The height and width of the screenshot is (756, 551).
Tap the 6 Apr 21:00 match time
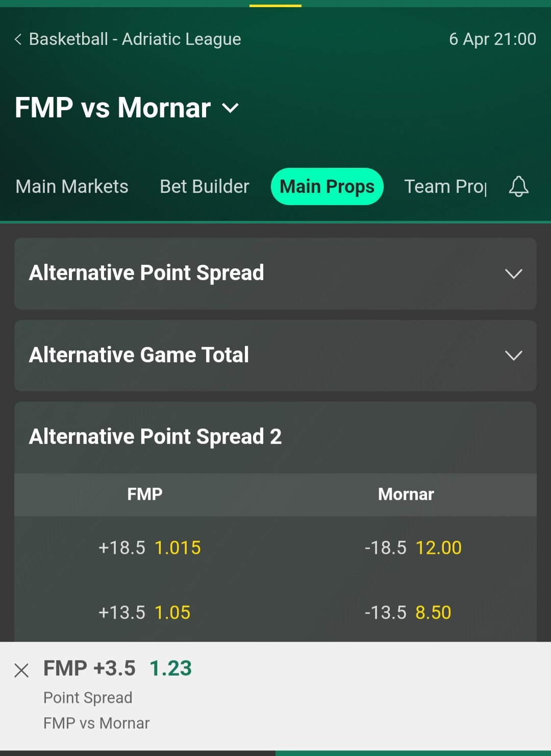click(x=492, y=39)
